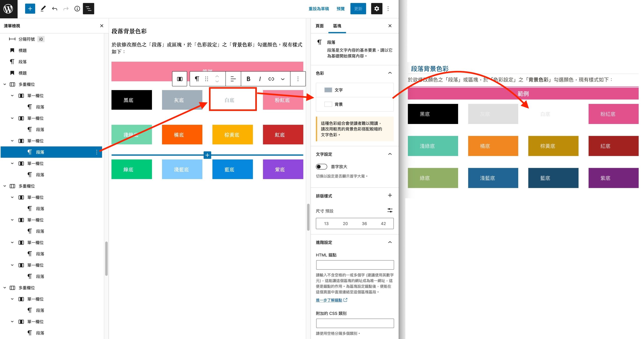Click the HTML 錨點 input field

355,265
